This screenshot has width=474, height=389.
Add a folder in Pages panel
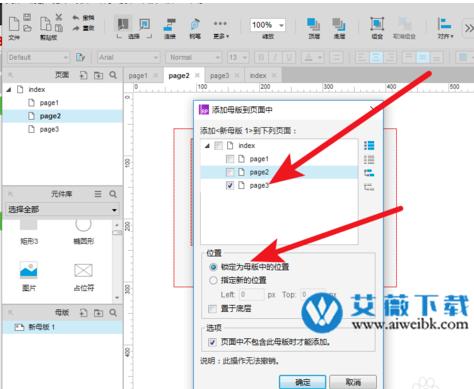pos(98,75)
